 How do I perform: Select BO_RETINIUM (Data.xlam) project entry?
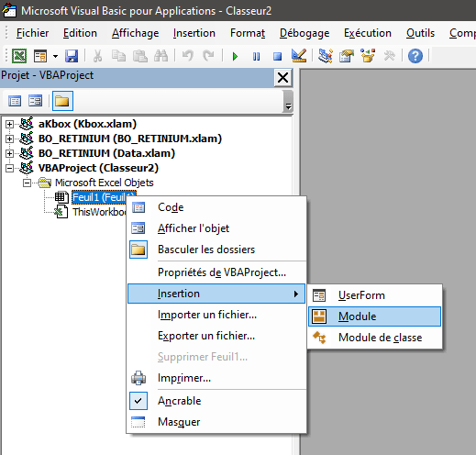(106, 153)
